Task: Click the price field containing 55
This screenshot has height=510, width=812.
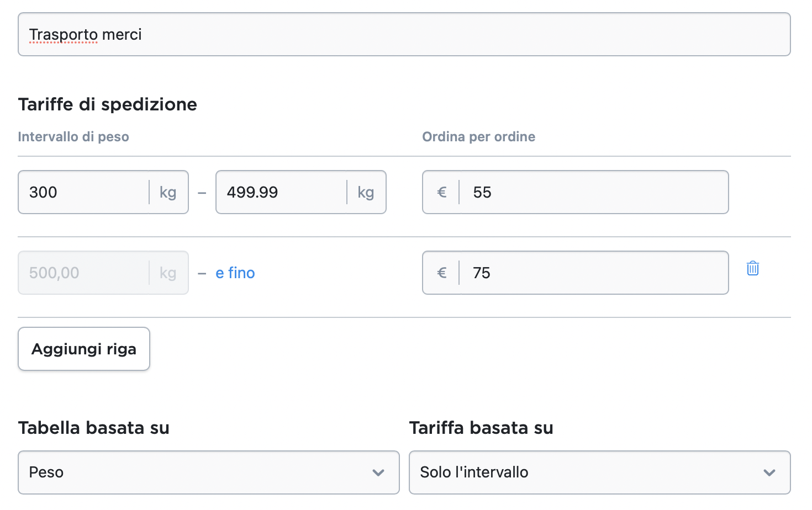Action: [594, 193]
